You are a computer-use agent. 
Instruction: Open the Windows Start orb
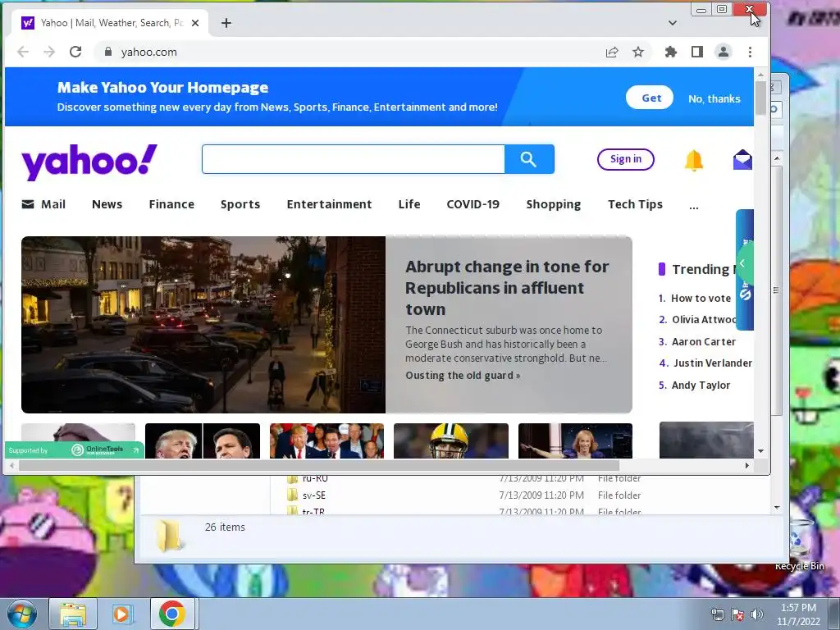coord(22,614)
